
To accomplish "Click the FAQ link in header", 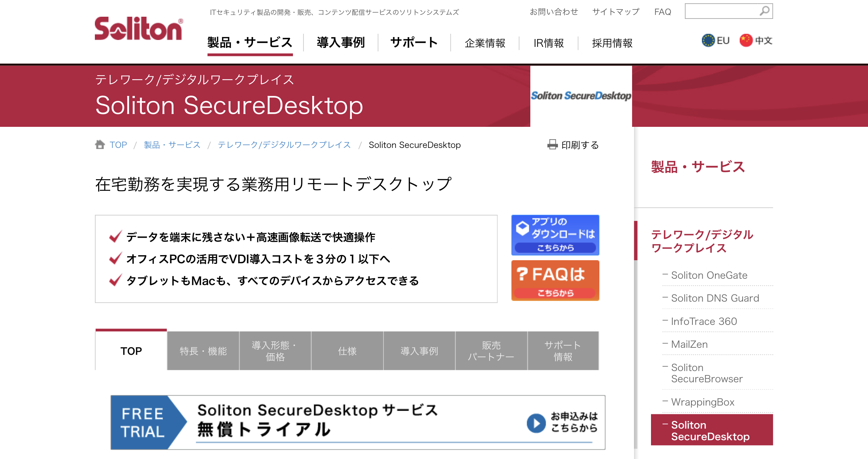I will [663, 12].
